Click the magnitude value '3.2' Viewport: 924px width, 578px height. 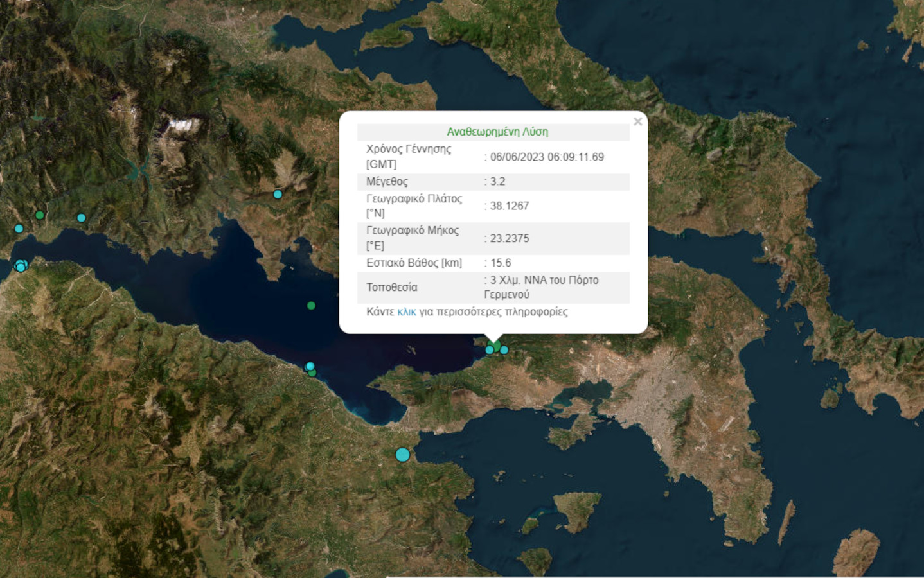click(x=497, y=182)
